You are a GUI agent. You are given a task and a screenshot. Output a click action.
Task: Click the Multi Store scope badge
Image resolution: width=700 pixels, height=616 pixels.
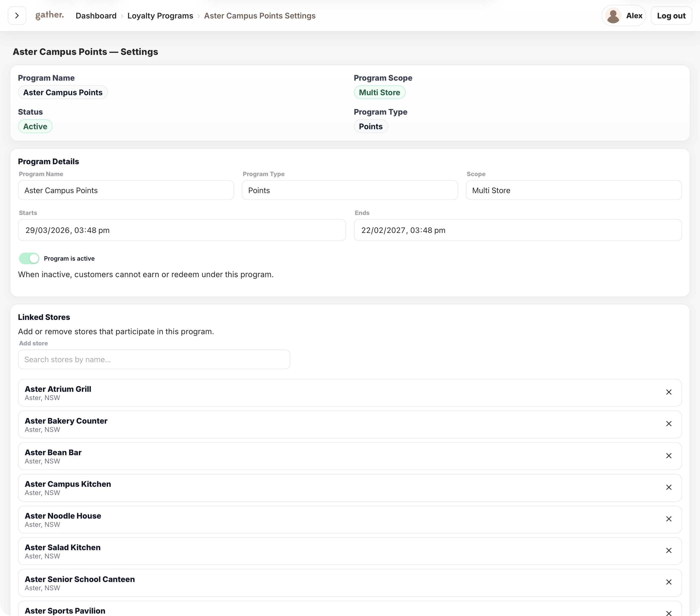coord(379,92)
